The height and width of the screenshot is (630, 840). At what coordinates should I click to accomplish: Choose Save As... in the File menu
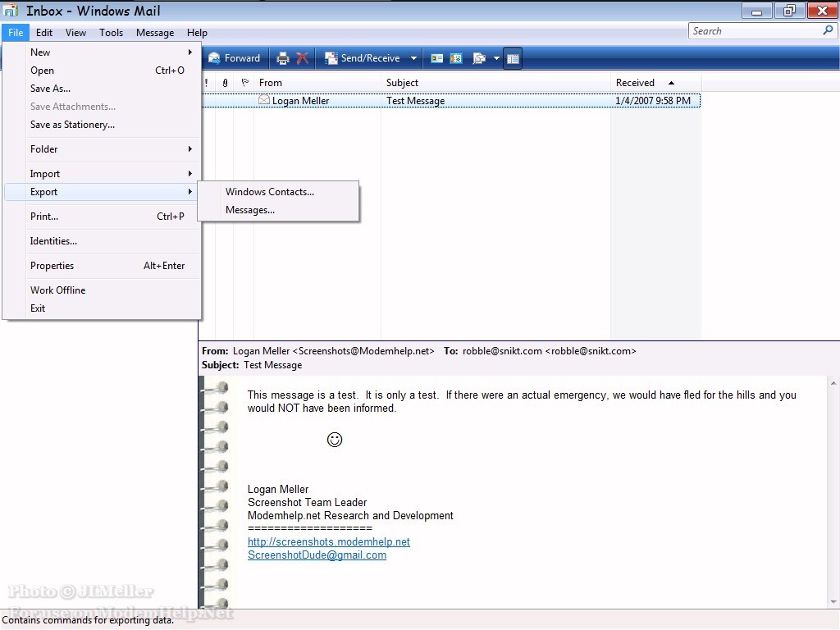pos(103,89)
